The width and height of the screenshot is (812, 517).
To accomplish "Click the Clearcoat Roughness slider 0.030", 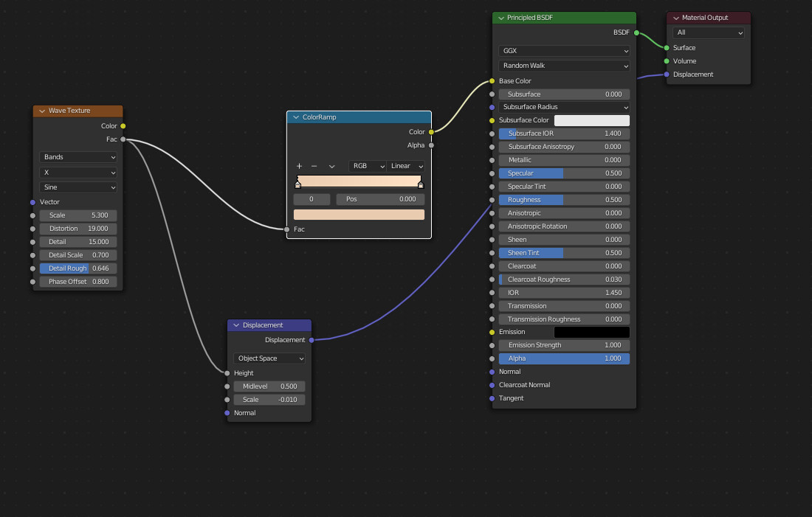I will point(564,280).
